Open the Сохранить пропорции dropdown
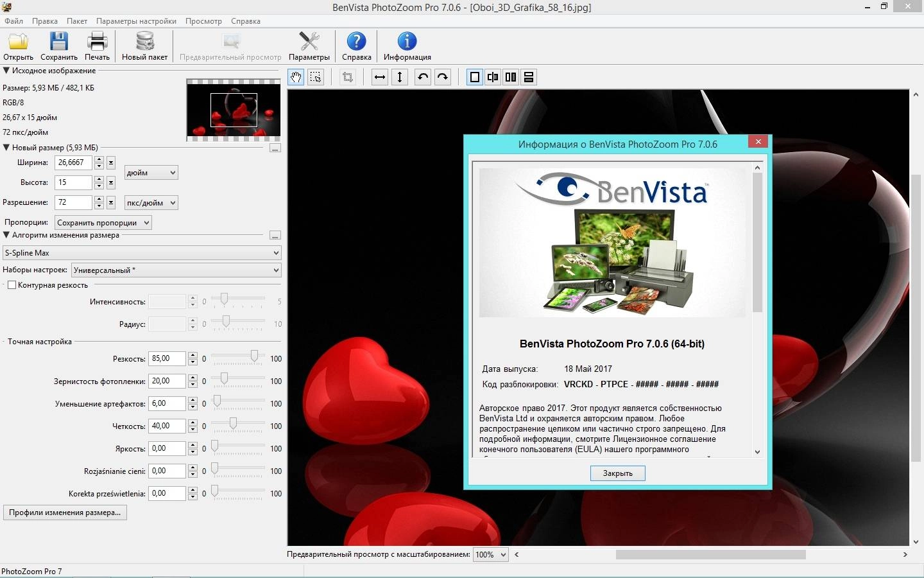The width and height of the screenshot is (924, 578). [x=103, y=223]
